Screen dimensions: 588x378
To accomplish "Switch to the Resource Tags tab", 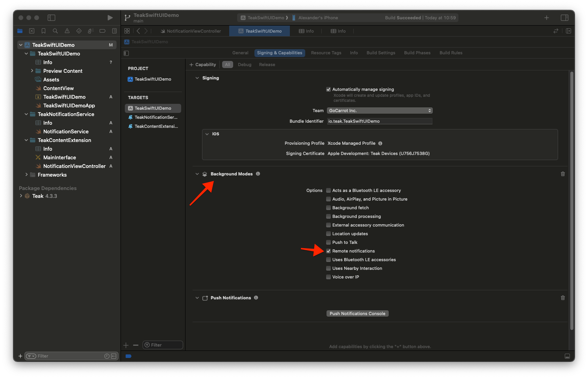I will 326,53.
